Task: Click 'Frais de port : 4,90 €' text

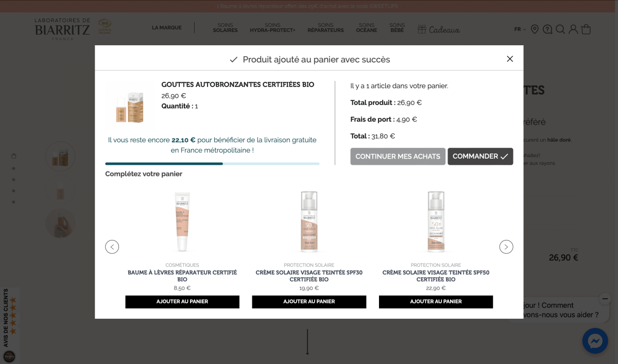Action: coord(384,119)
